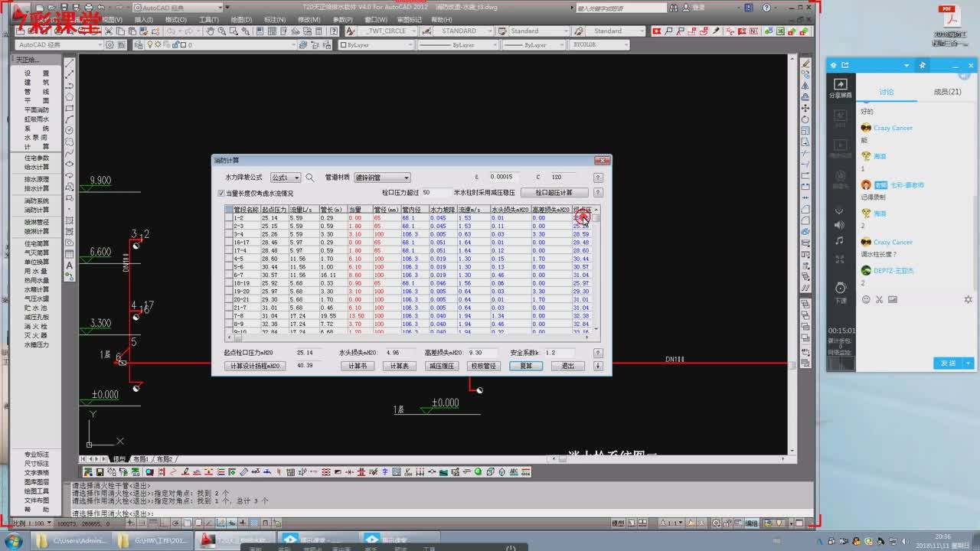Screen dimensions: 980x551
Task: Click the music note icon in the chat panel
Action: [x=840, y=241]
